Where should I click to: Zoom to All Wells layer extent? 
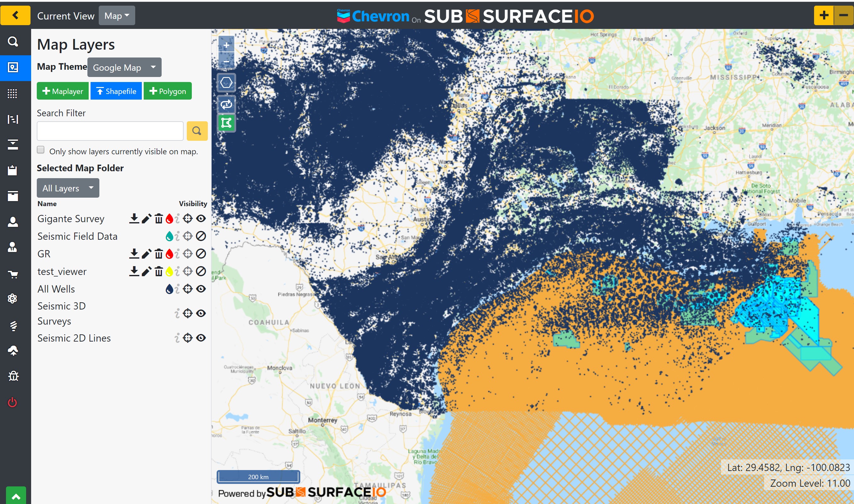click(x=188, y=289)
